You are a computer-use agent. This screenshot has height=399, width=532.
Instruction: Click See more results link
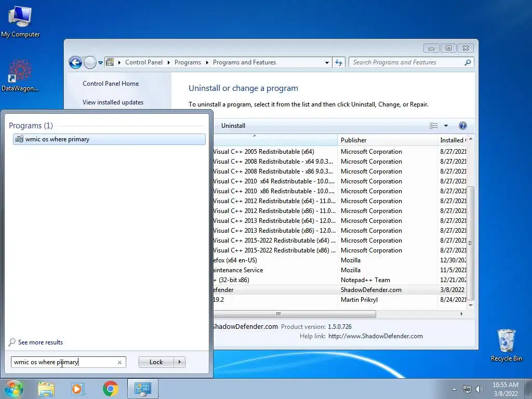[x=41, y=342]
